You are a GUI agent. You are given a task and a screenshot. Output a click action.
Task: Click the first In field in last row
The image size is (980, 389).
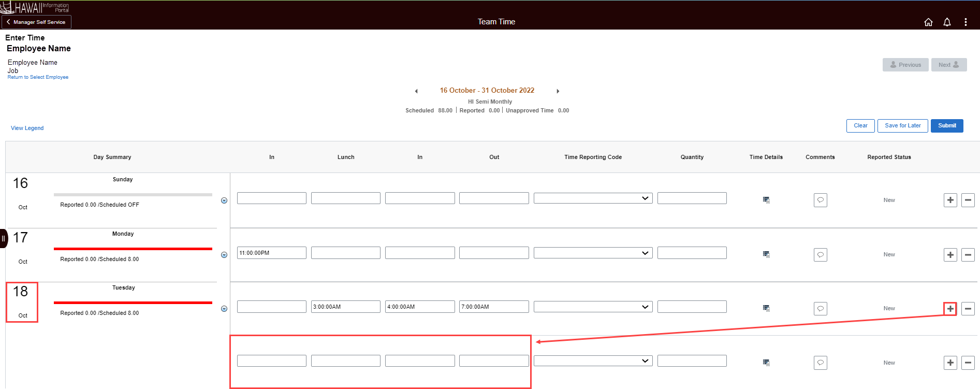point(272,361)
